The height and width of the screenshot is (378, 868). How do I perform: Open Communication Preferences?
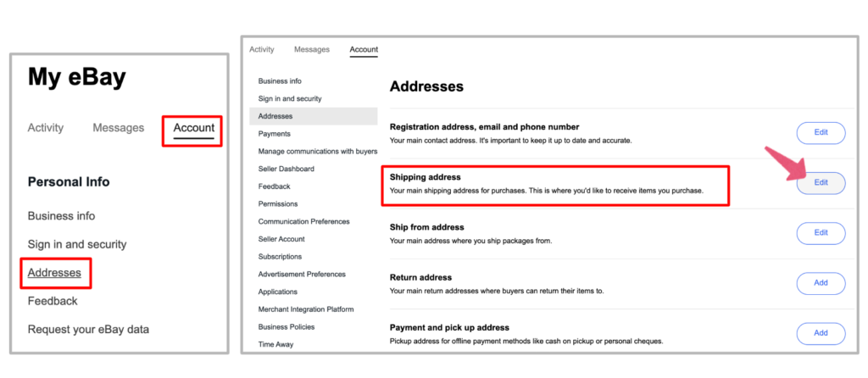[303, 221]
